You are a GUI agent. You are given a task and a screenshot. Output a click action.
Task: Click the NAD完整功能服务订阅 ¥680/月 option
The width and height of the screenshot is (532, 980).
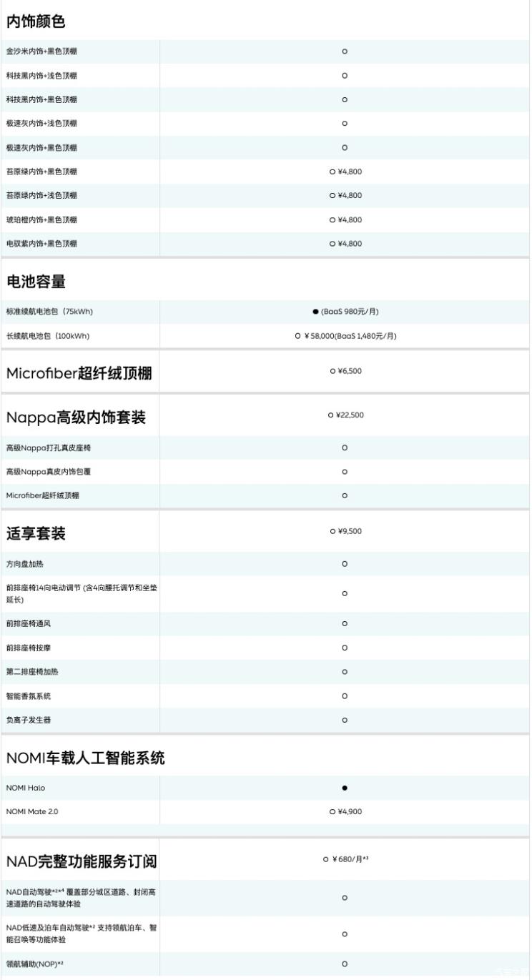coord(345,858)
